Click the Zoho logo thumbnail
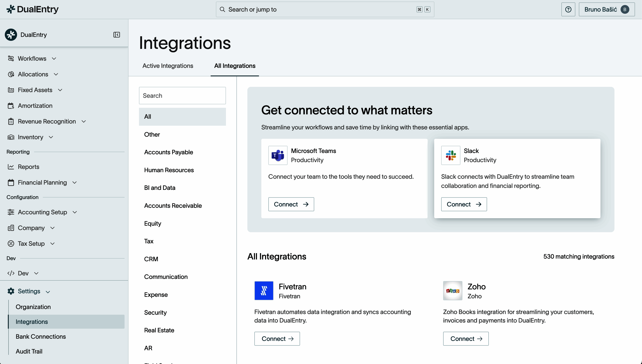Screen dimensions: 642x364 [x=453, y=290]
